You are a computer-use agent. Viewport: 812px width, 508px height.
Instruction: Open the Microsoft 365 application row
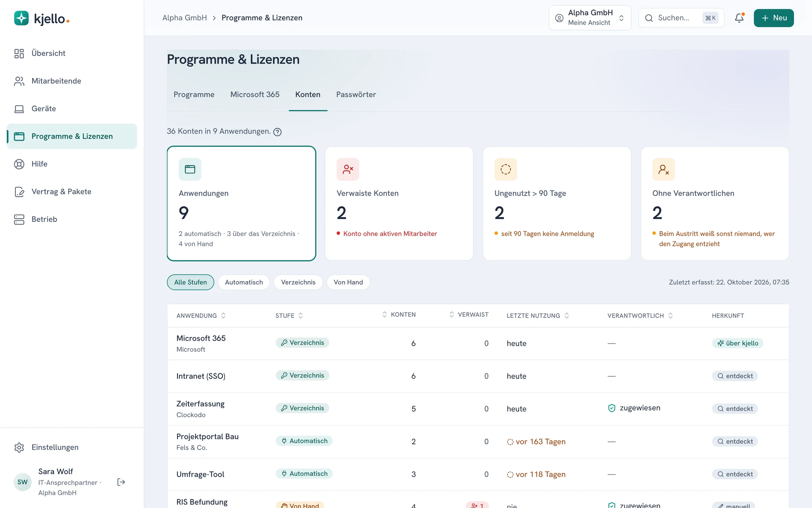(478, 343)
